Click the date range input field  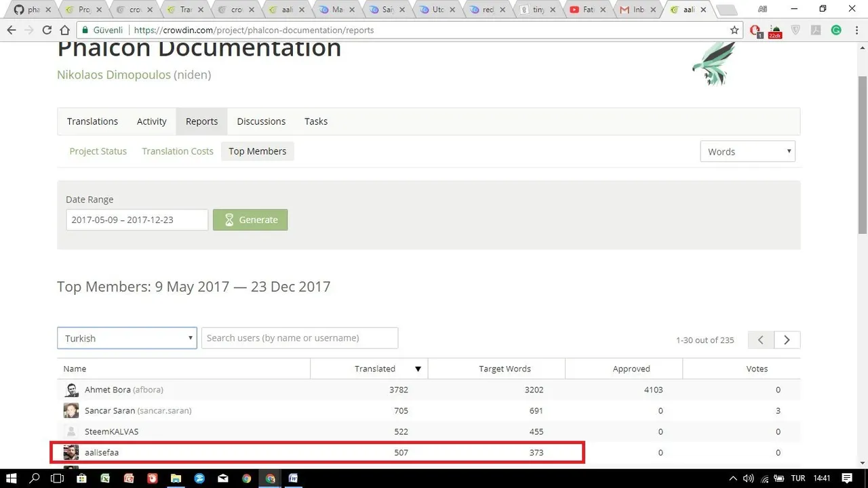pos(137,220)
